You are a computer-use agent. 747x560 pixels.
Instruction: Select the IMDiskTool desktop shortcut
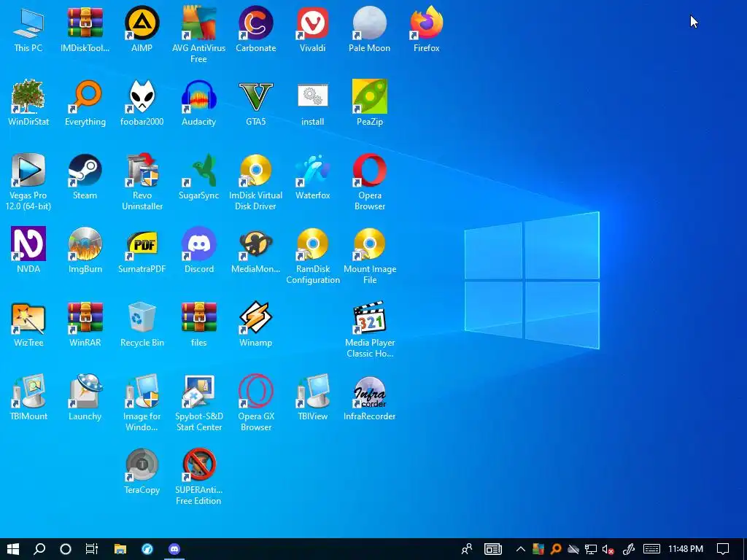[x=85, y=29]
